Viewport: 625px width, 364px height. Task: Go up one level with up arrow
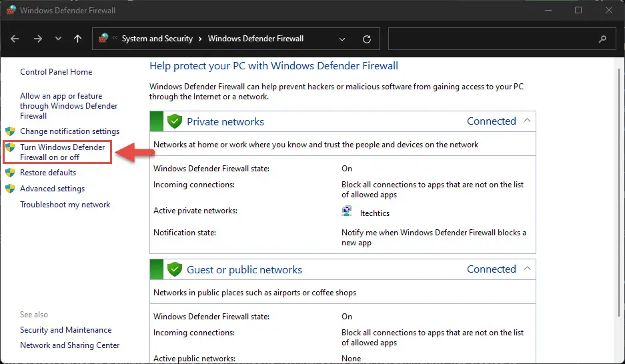point(78,39)
